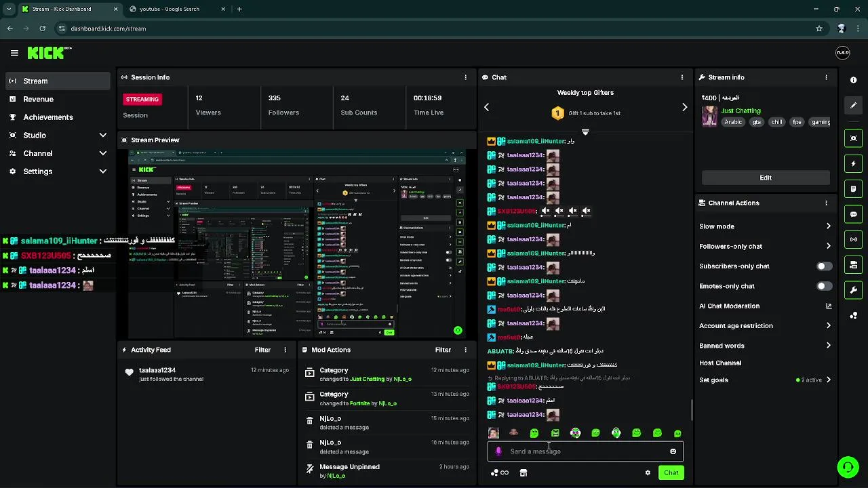Viewport: 868px width, 488px height.
Task: Click the chat bubble icon in right toolbar
Action: [853, 214]
